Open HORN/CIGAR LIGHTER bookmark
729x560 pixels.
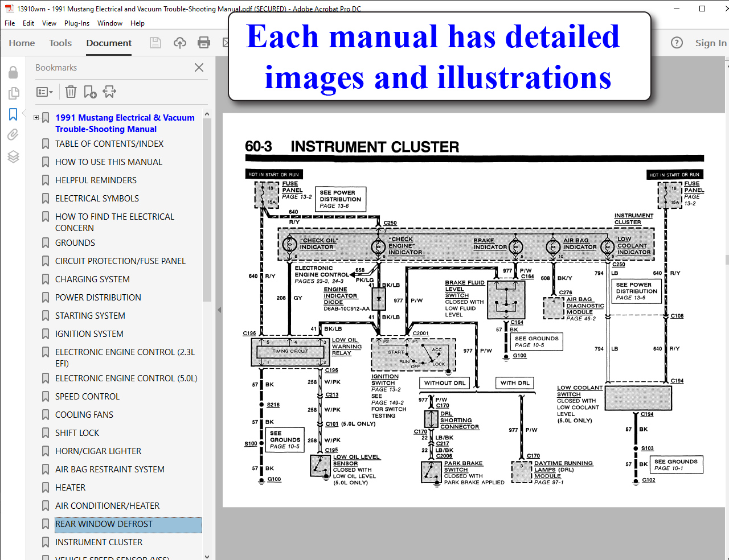98,451
